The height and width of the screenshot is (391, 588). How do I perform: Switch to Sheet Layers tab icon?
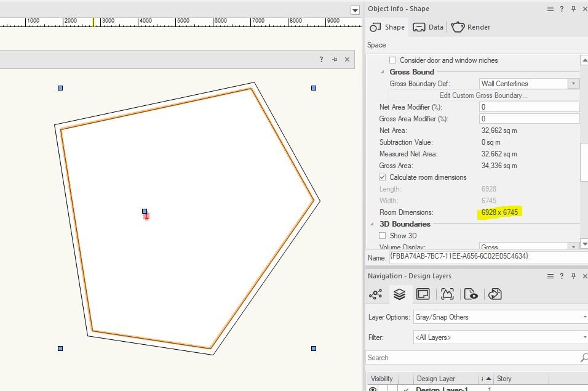tap(423, 294)
